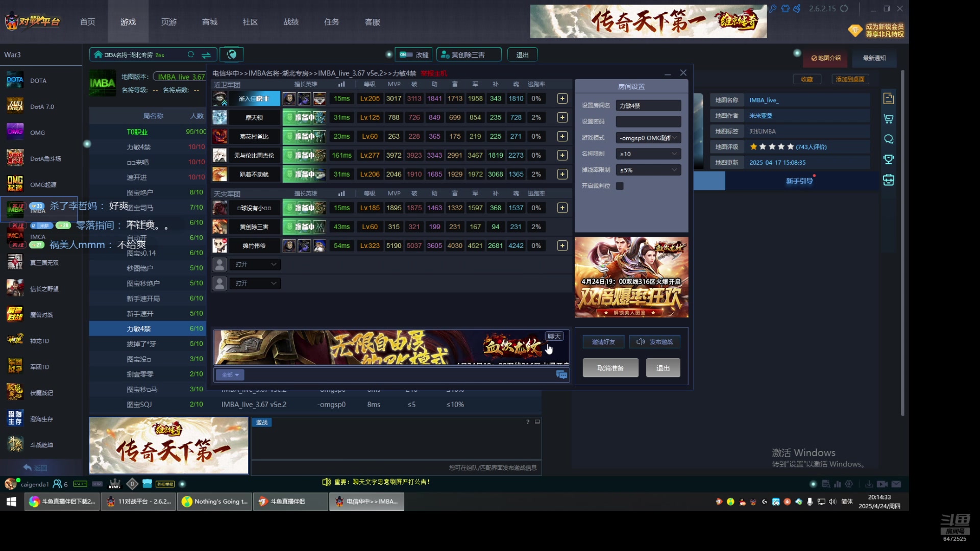The image size is (980, 551).
Task: Open the 名将限制 ≥10 dropdown
Action: coord(648,154)
